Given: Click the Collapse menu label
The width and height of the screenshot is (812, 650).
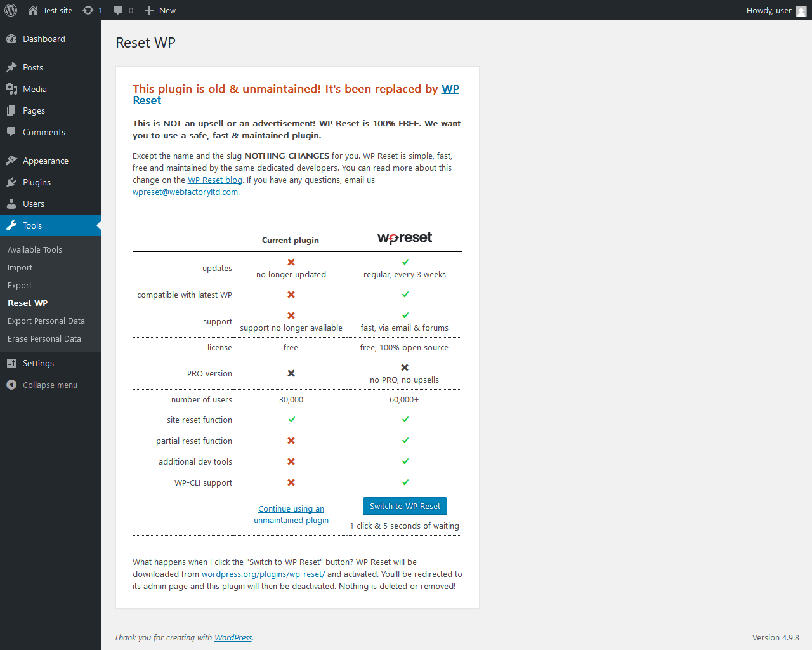Looking at the screenshot, I should tap(50, 385).
